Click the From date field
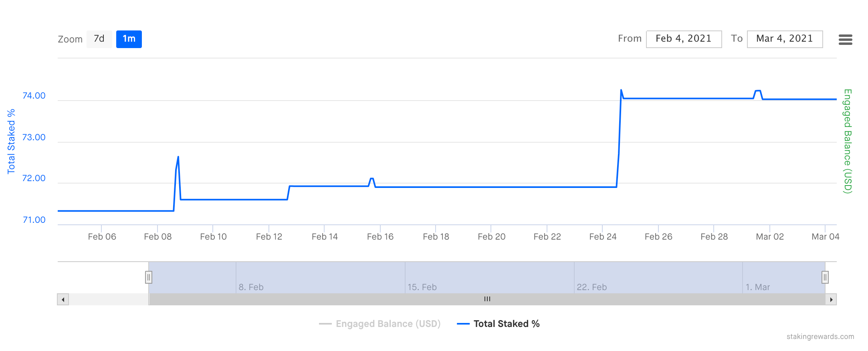 [x=684, y=39]
